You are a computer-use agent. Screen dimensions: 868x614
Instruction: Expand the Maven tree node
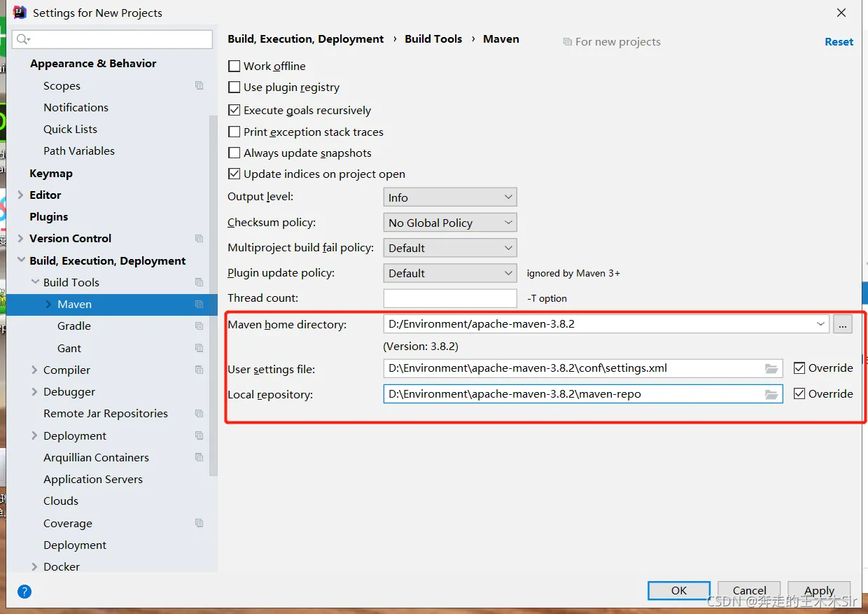(48, 304)
